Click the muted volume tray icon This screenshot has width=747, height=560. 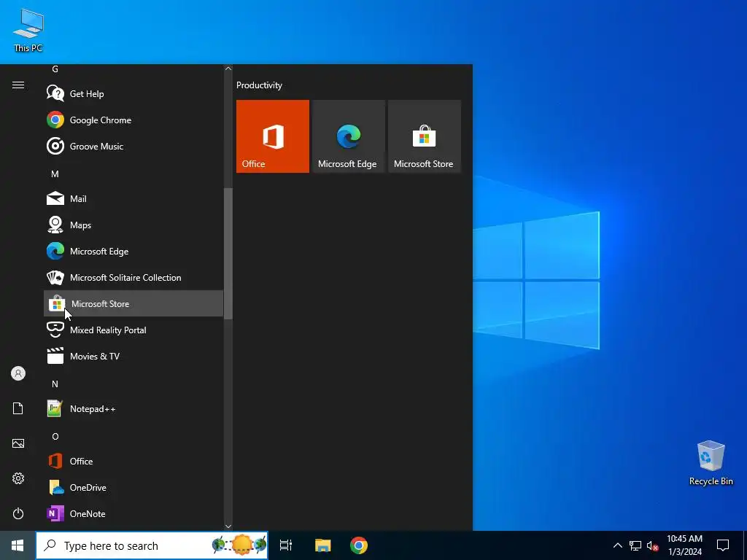(652, 545)
